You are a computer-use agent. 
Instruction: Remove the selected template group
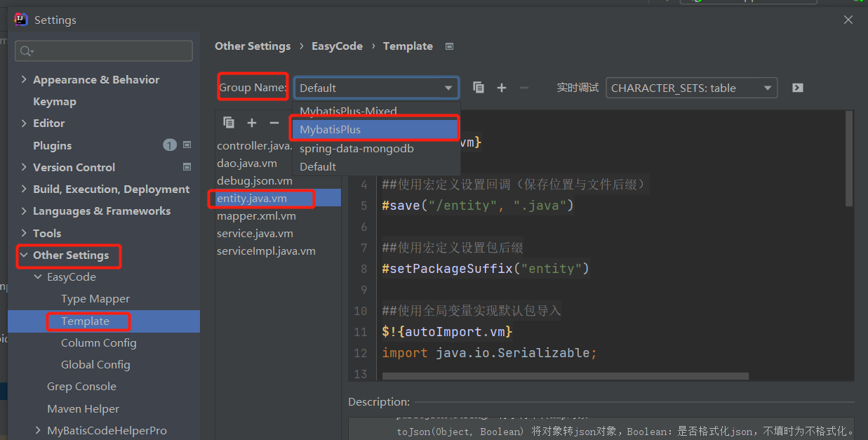[523, 88]
